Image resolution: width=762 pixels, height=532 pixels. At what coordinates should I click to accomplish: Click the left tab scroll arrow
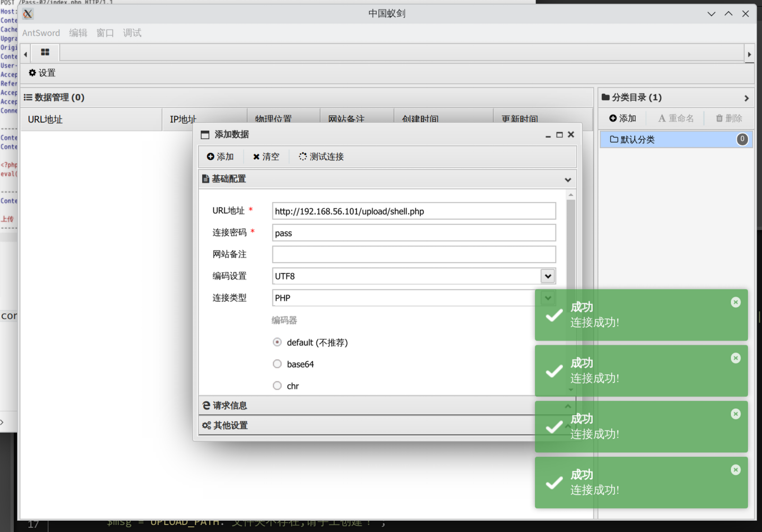tap(26, 54)
